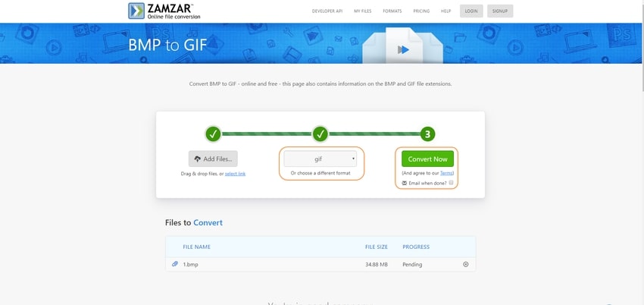Click the Zamzar logo icon
The image size is (644, 305).
137,11
